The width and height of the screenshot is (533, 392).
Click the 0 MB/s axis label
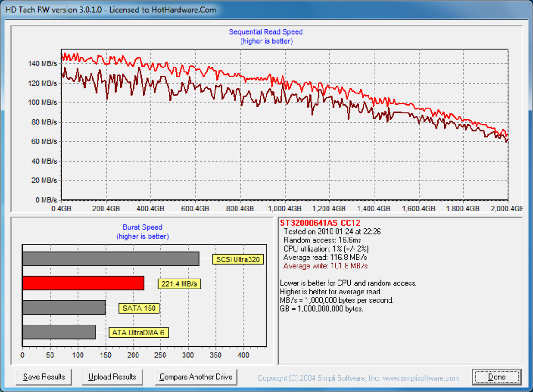[x=46, y=200]
